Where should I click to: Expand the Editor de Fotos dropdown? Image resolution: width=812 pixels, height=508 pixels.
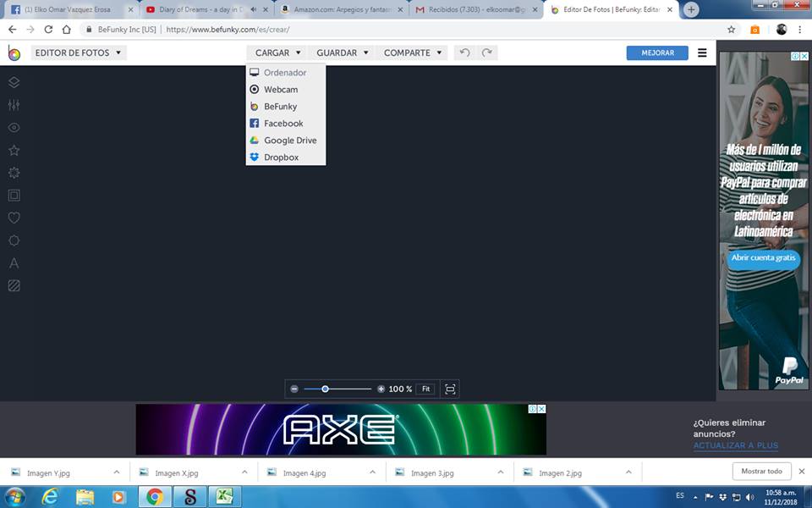[78, 52]
